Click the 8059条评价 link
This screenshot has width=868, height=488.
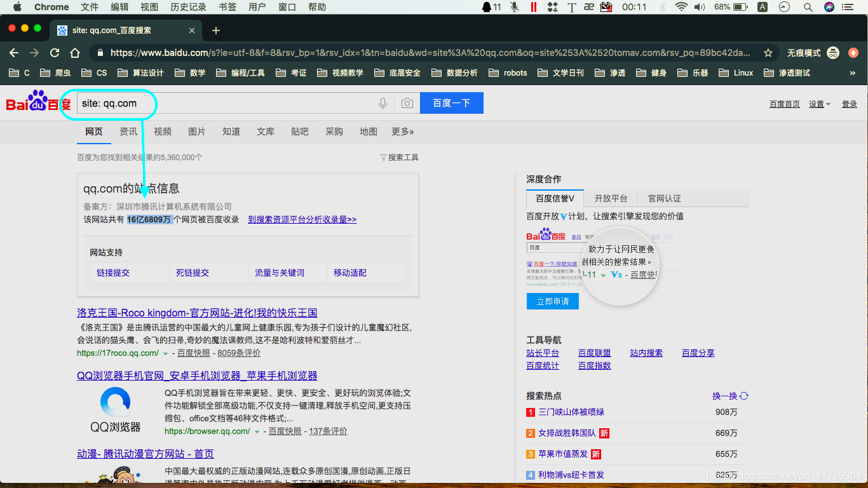click(x=239, y=353)
